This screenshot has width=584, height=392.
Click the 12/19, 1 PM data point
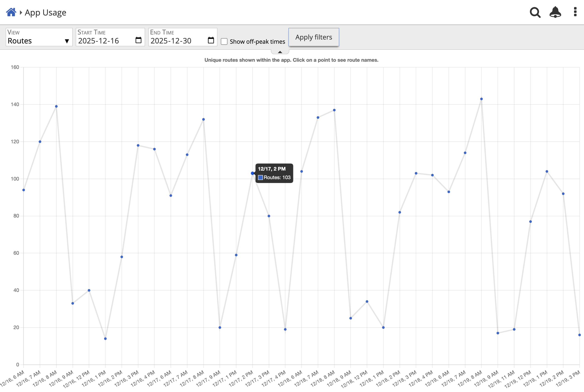coord(547,171)
